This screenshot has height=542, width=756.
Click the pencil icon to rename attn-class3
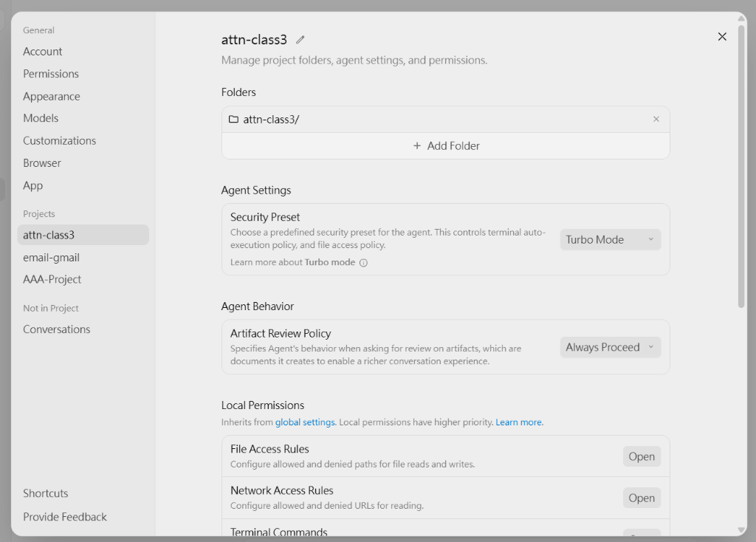pyautogui.click(x=300, y=40)
